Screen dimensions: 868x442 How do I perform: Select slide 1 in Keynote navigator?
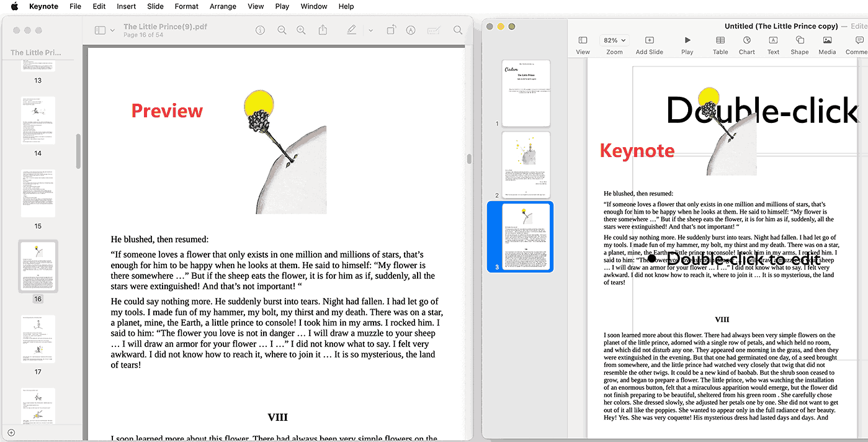tap(526, 94)
